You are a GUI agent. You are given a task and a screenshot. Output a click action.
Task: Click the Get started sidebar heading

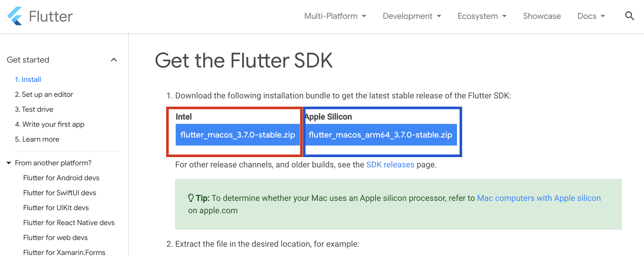pos(28,60)
